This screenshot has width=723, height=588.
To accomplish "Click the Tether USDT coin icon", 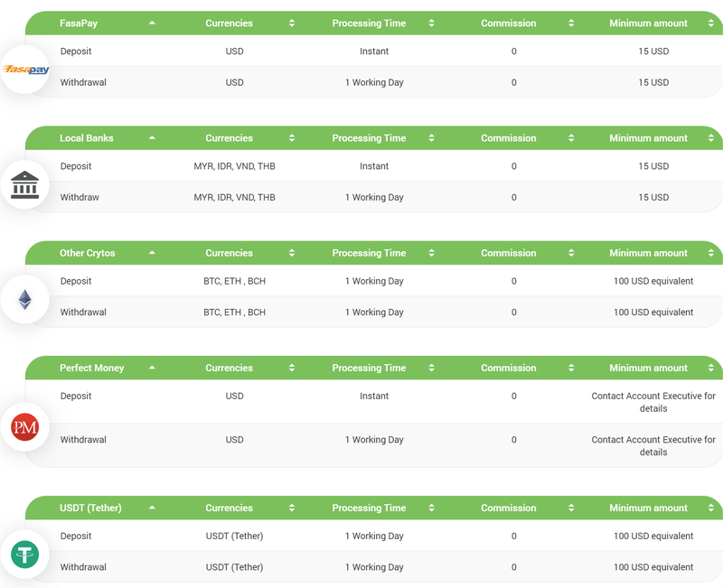I will click(25, 555).
